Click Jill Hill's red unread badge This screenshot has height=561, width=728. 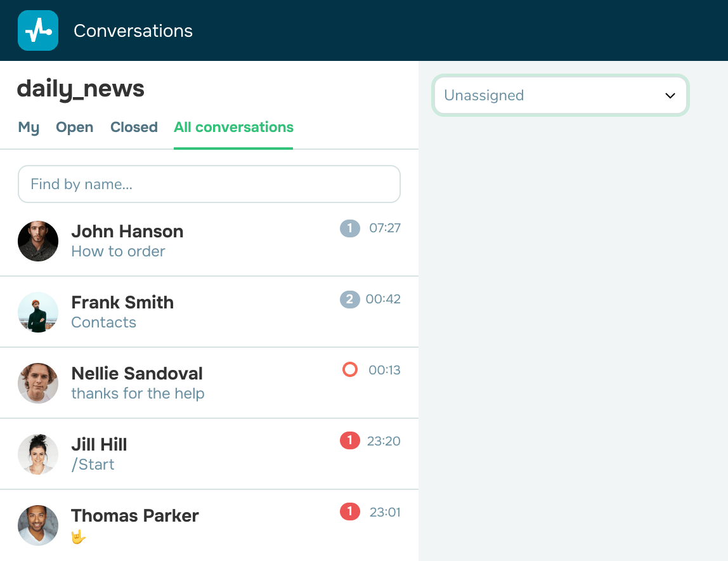point(349,440)
